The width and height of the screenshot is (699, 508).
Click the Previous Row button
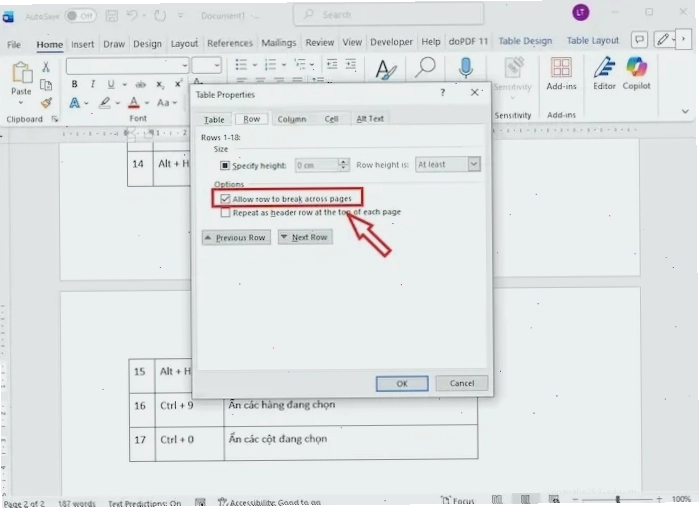pos(236,238)
